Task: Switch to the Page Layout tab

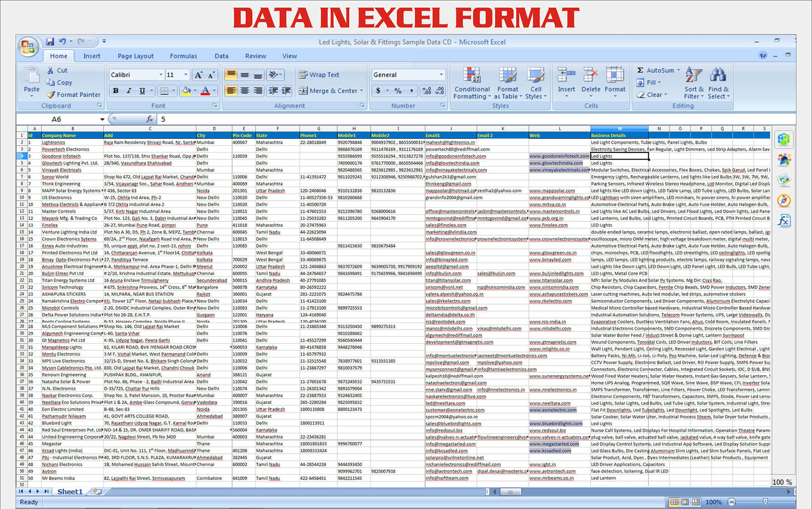Action: [135, 56]
